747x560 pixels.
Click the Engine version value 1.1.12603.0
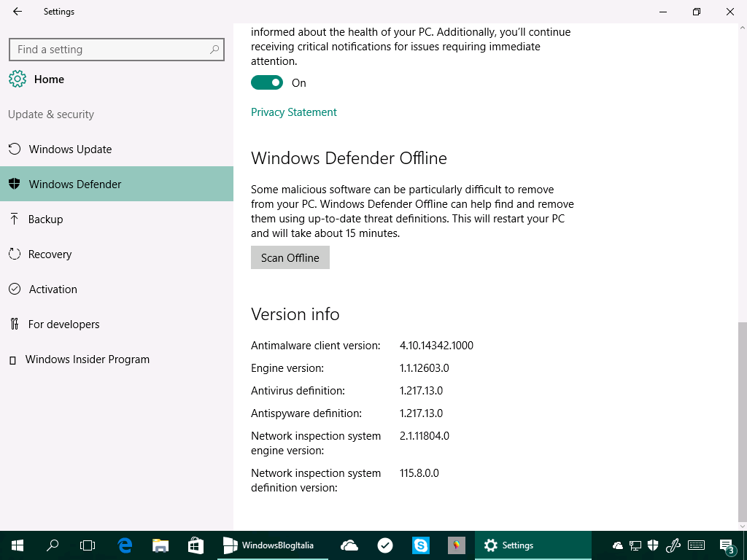(424, 368)
